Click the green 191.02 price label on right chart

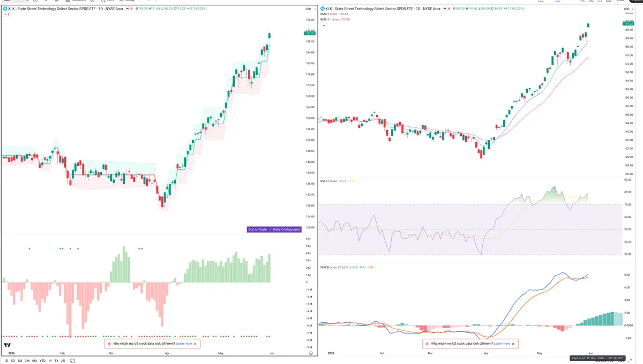[x=628, y=24]
